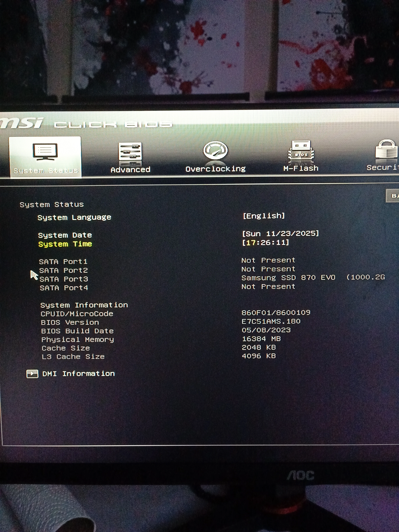Click the System Time label
This screenshot has height=532, width=399.
click(65, 244)
